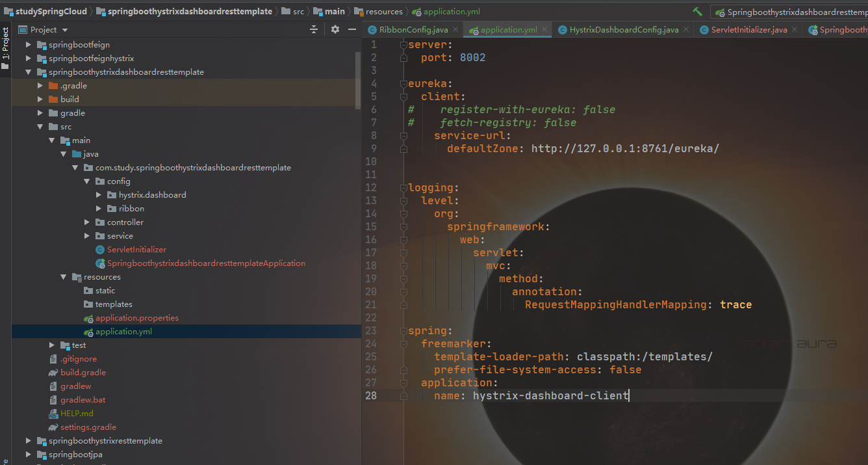The width and height of the screenshot is (868, 465).
Task: Close the RibbonConfig.java tab
Action: (455, 29)
